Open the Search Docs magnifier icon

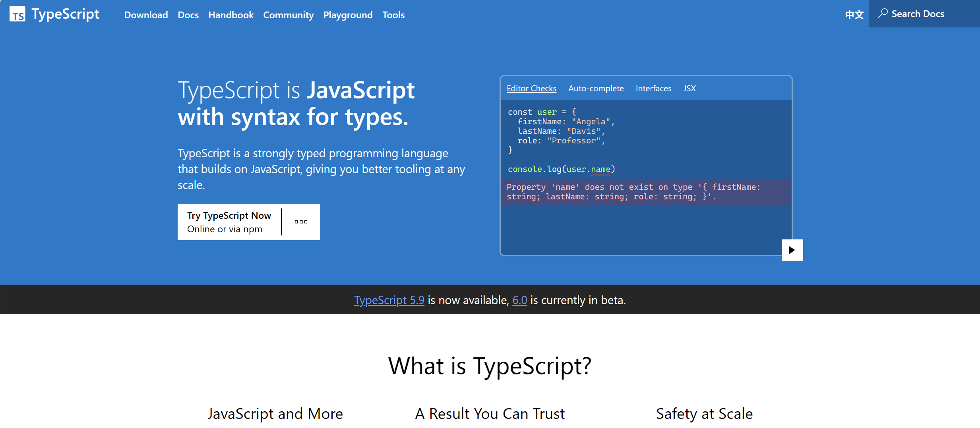click(x=883, y=13)
